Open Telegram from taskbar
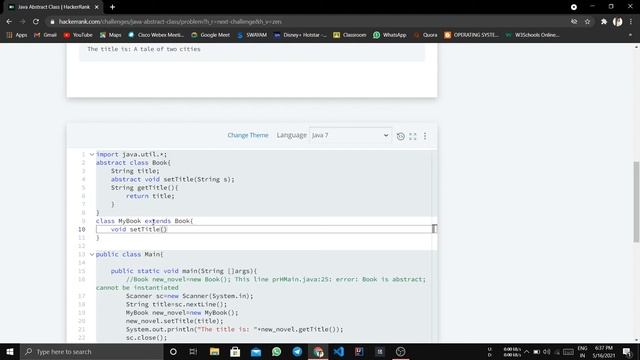Viewport: 640px width, 360px height. [297, 351]
